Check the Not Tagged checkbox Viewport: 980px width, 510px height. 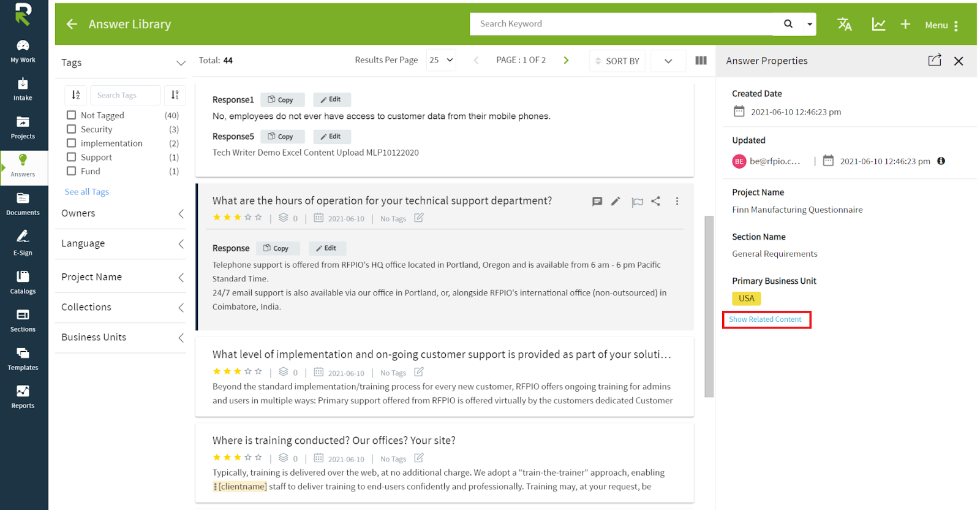72,115
